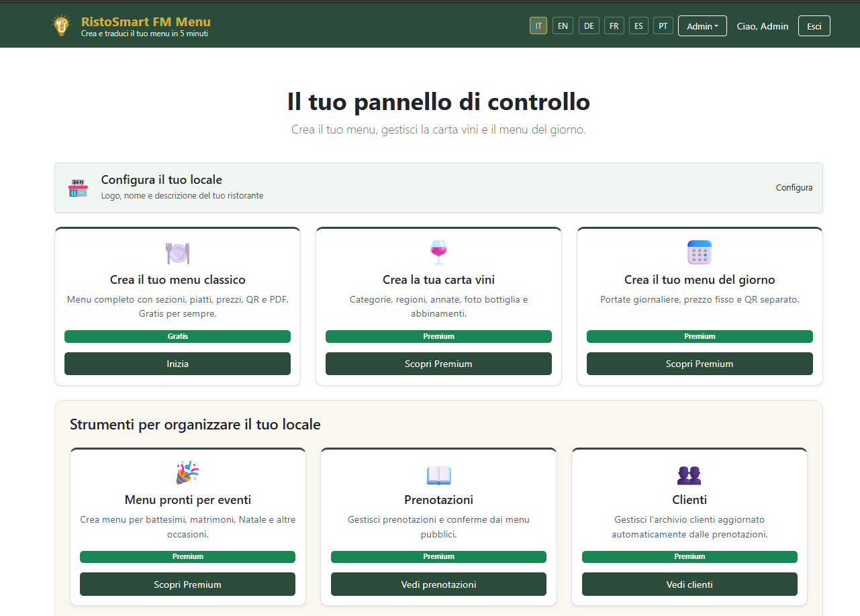Click the Clienti card title

[x=689, y=500]
